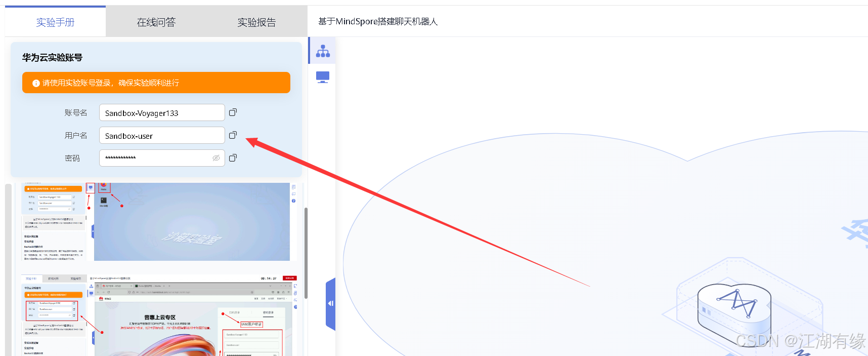868x356 pixels.
Task: Open the desktop monitor sidebar icon
Action: coord(323,77)
